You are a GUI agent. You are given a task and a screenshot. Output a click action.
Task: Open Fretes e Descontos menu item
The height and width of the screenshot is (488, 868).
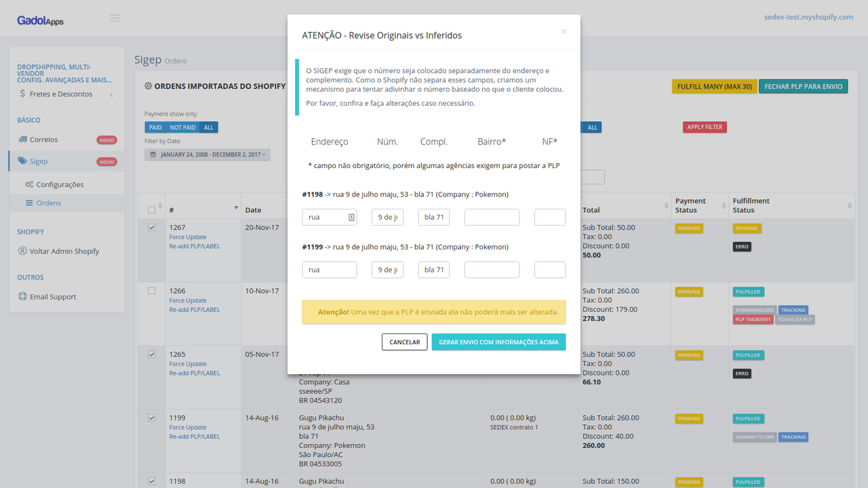point(61,94)
